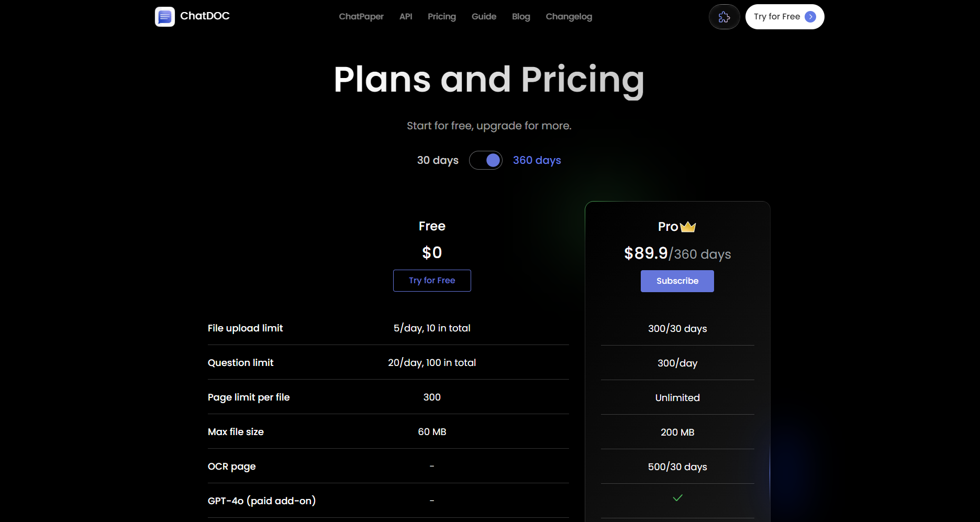This screenshot has height=522, width=980.
Task: Click the ChatDOC logo icon
Action: point(164,17)
